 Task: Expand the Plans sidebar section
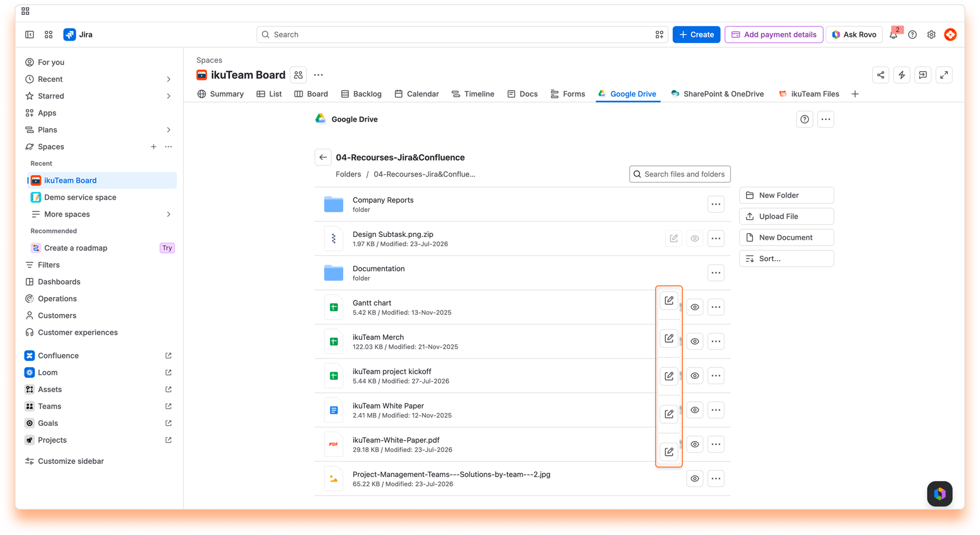[168, 130]
